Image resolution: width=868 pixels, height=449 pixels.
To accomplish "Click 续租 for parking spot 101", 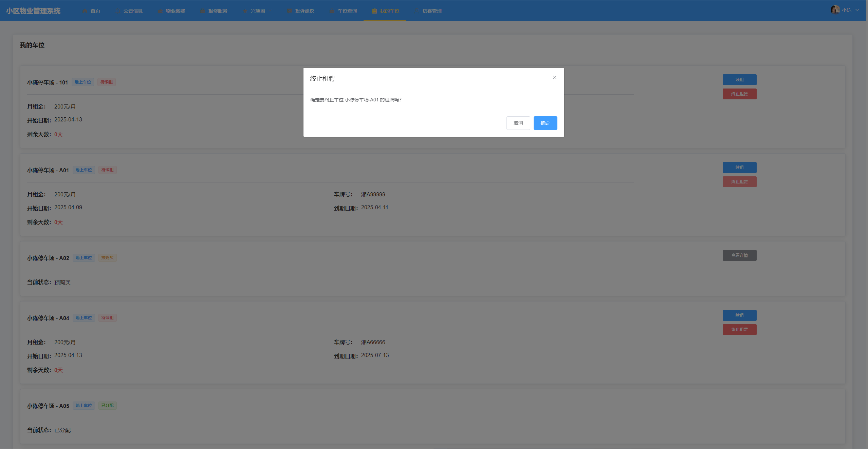I will tap(739, 80).
